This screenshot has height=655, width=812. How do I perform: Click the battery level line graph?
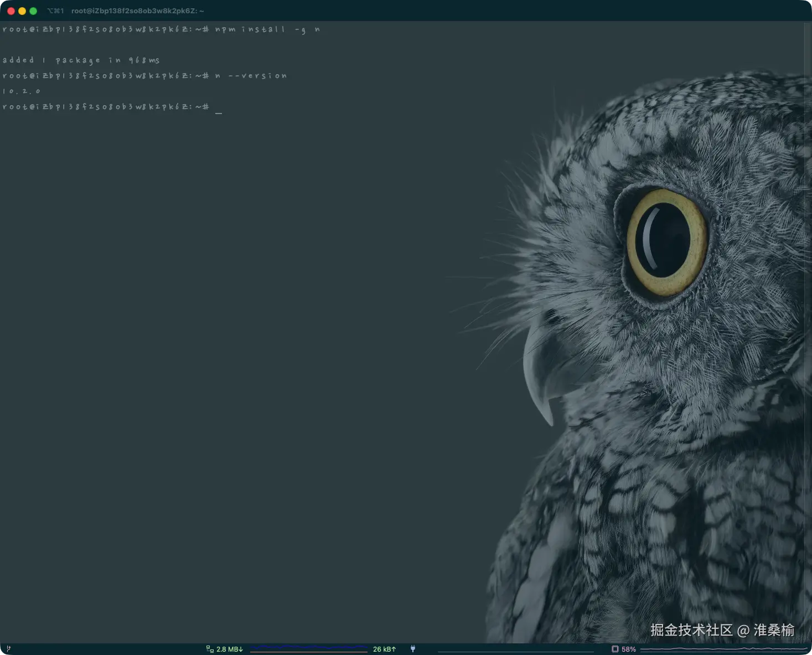pyautogui.click(x=516, y=651)
